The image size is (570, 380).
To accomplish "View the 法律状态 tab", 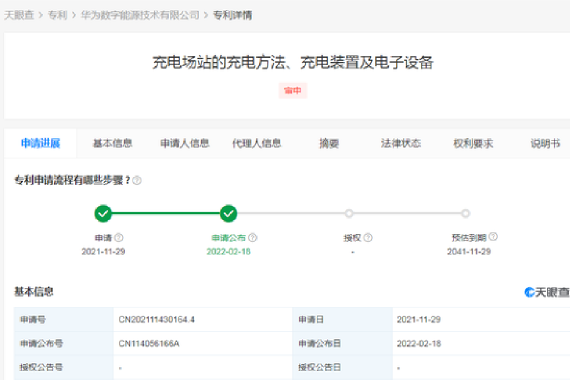I will click(x=401, y=143).
